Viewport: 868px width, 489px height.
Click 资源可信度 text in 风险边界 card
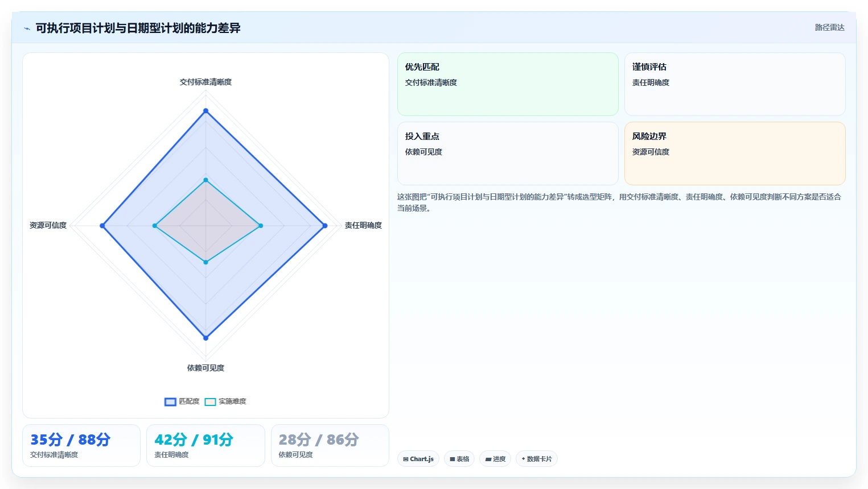tap(651, 152)
